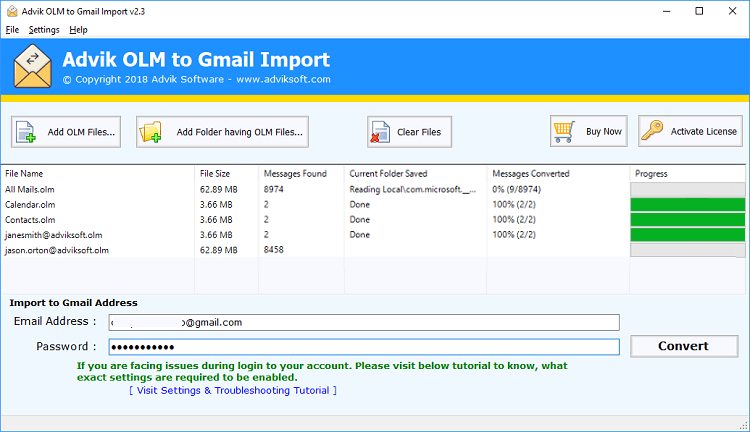Click the All Mails.olm progress bar
Viewport: 750px width, 432px height.
688,189
